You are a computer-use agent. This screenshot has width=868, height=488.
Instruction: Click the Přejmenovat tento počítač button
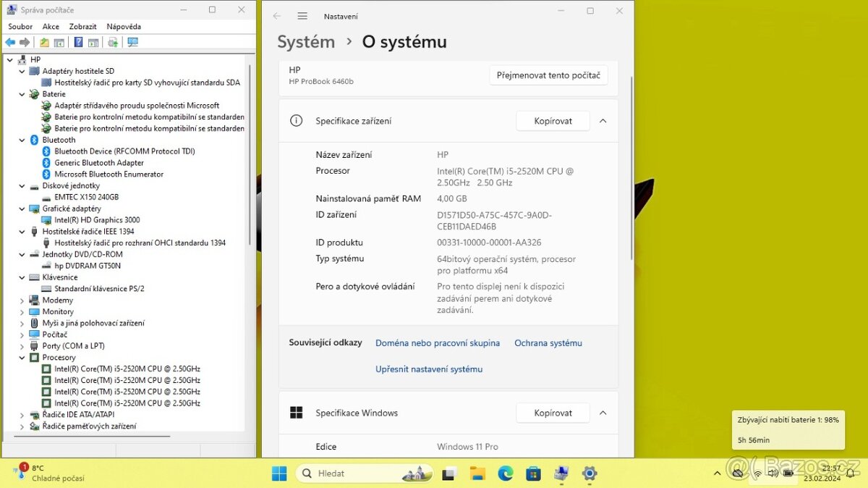coord(548,75)
